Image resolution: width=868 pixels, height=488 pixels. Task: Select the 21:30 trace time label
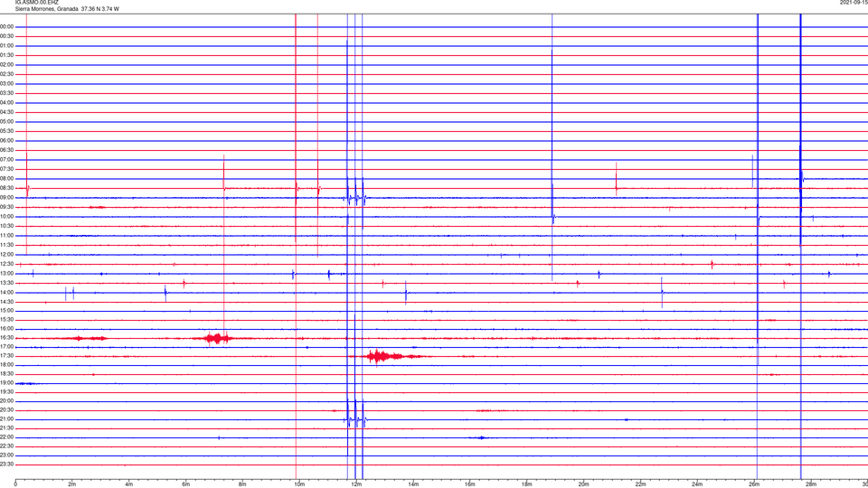[x=7, y=427]
